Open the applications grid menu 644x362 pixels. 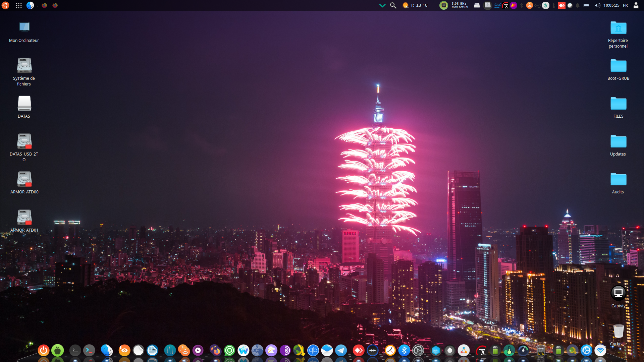[x=19, y=5]
